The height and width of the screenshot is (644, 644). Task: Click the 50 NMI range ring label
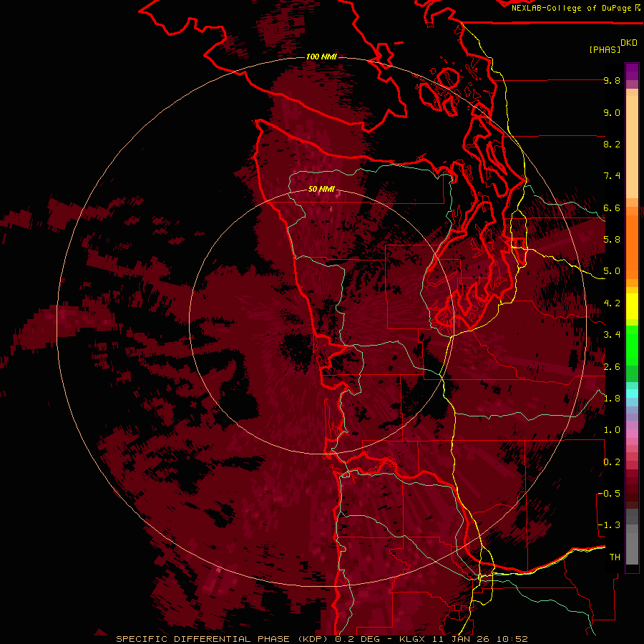(x=321, y=190)
